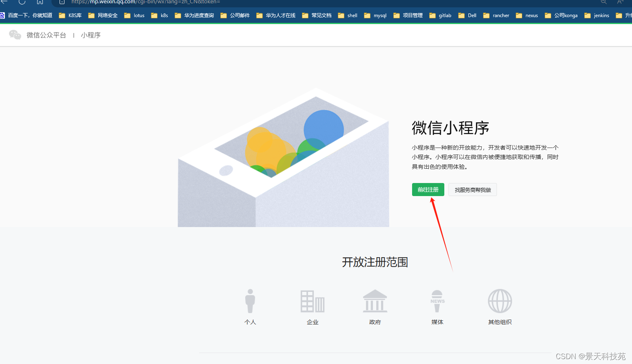Open the 华为人才在线 bookmark folder
The image size is (632, 364).
pyautogui.click(x=276, y=15)
